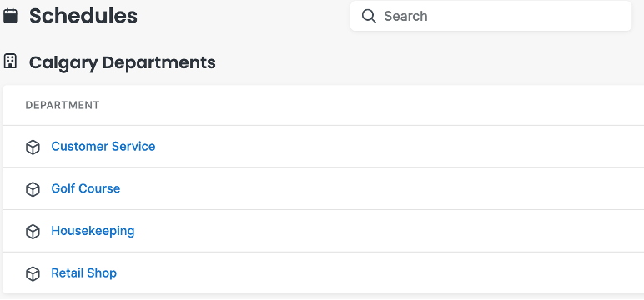Click the cube icon beside Customer Service
The image size is (644, 300).
tap(33, 147)
